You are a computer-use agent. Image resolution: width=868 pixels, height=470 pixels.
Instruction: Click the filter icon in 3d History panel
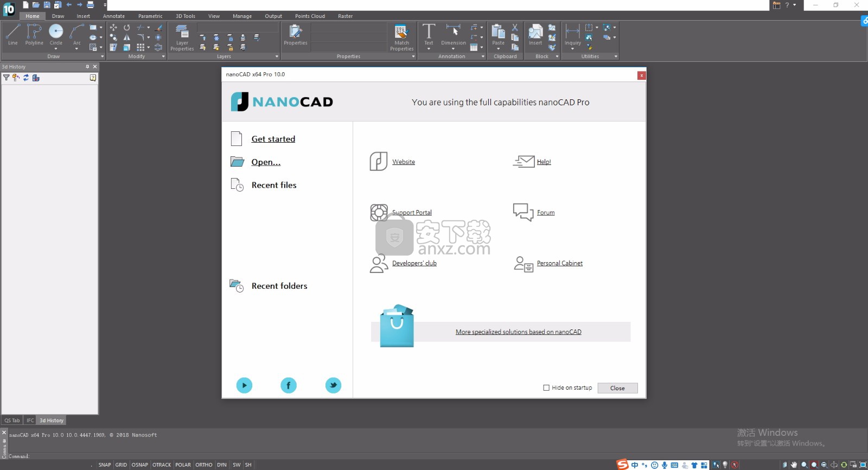click(x=6, y=78)
